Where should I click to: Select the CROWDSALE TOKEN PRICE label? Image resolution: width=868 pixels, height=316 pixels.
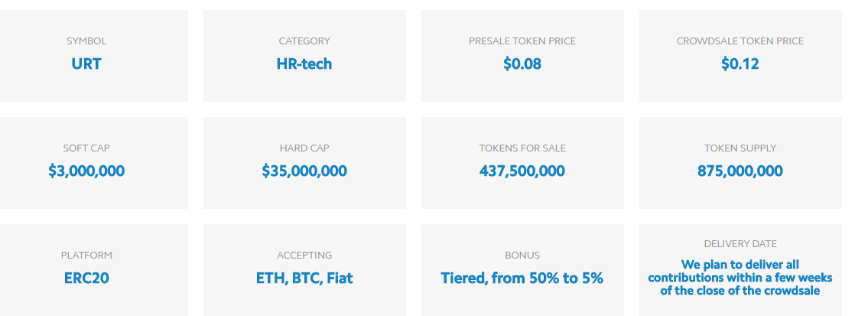point(740,41)
